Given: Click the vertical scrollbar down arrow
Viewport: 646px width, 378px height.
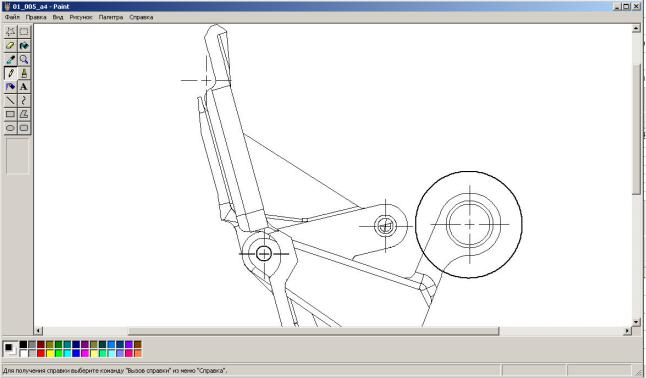Looking at the screenshot, I should [x=636, y=322].
